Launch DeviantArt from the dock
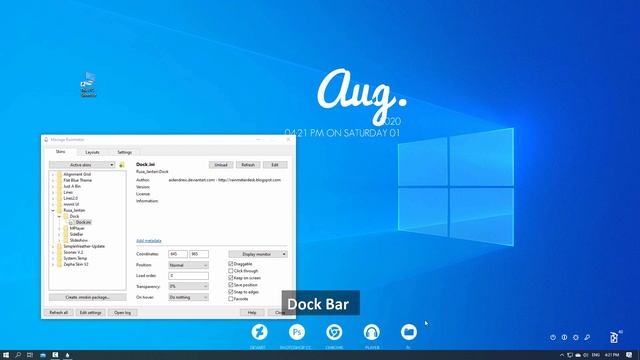Image resolution: width=640 pixels, height=360 pixels. click(259, 332)
